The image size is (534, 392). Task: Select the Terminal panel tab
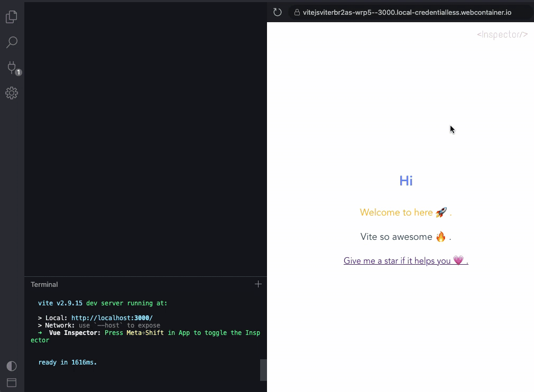point(44,284)
